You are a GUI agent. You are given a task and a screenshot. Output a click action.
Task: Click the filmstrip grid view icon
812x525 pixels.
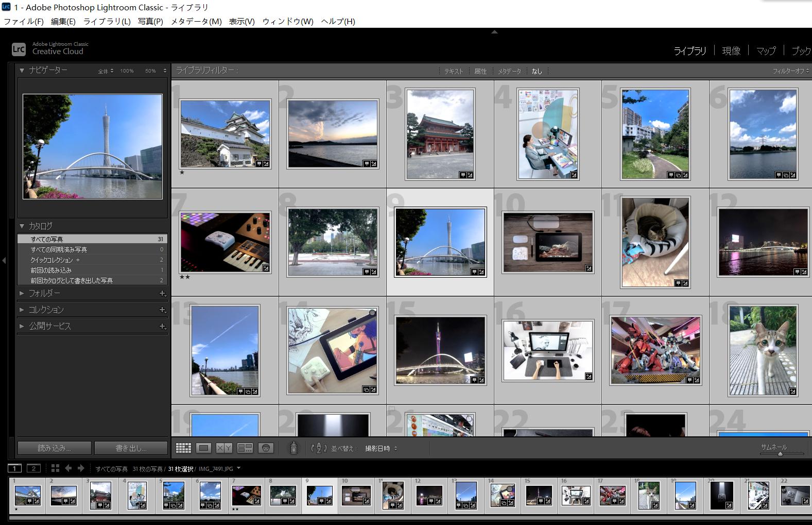point(55,468)
